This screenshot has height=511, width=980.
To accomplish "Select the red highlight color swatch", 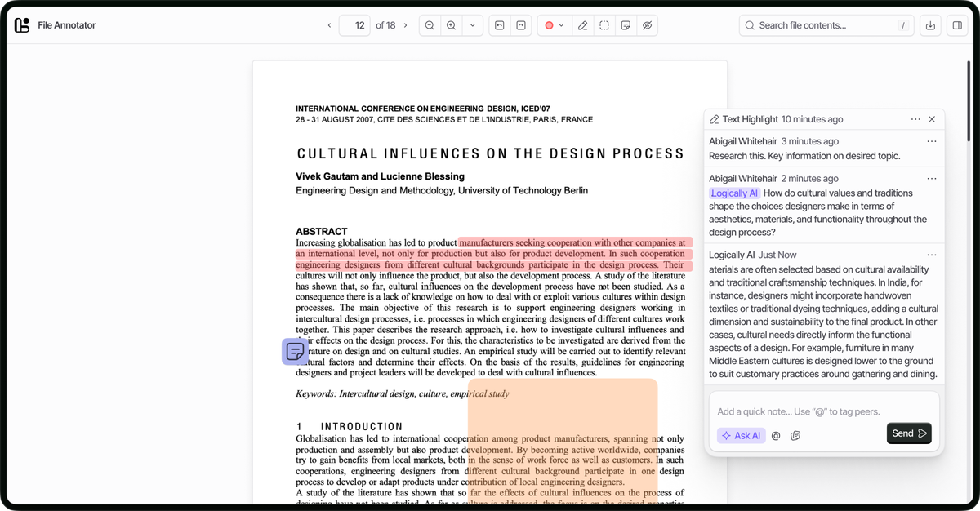I will pos(550,25).
